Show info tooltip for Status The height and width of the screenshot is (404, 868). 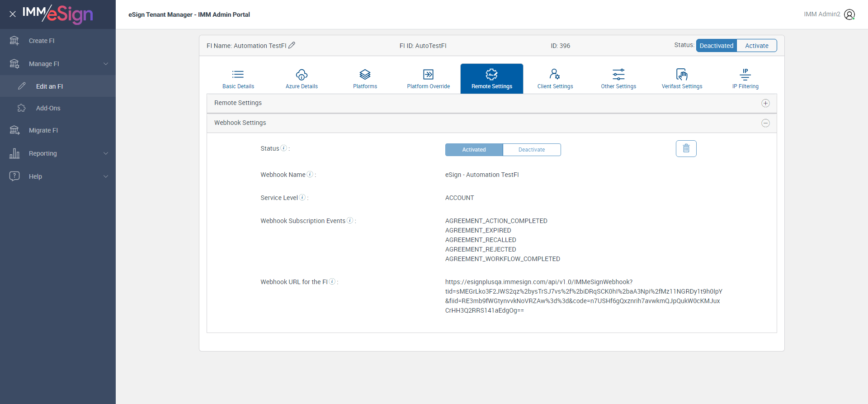point(284,148)
